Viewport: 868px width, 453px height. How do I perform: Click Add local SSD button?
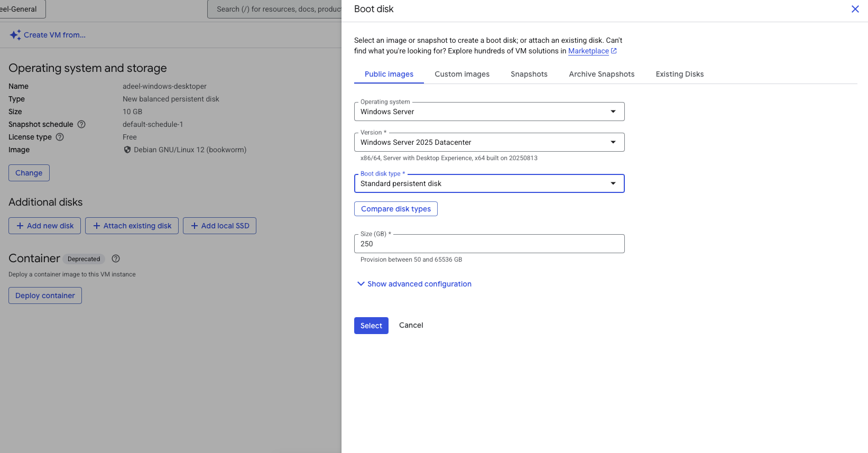[219, 226]
